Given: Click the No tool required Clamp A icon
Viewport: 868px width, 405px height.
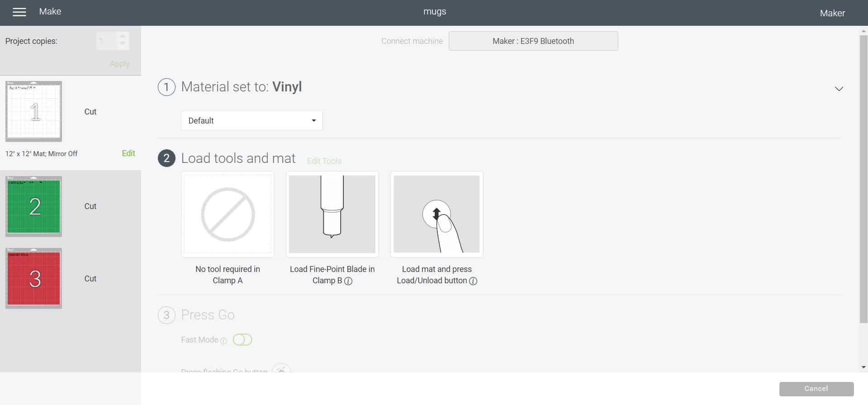Looking at the screenshot, I should coord(228,214).
